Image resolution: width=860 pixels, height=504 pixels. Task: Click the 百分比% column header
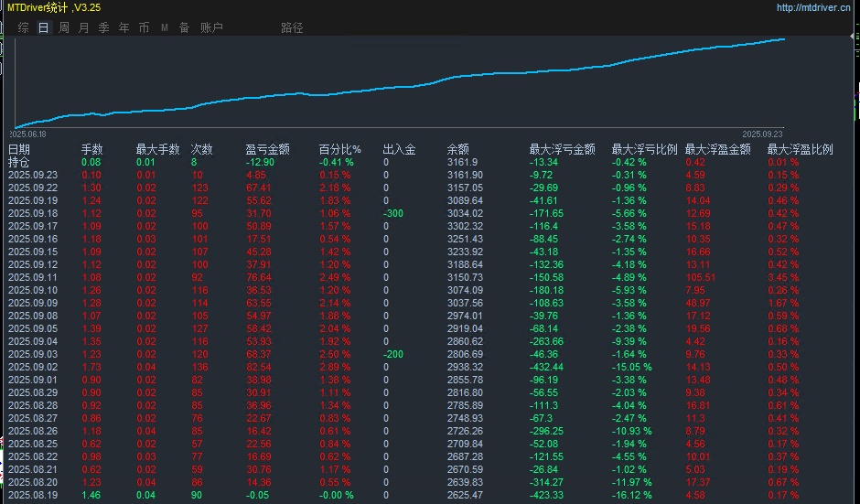click(x=340, y=149)
